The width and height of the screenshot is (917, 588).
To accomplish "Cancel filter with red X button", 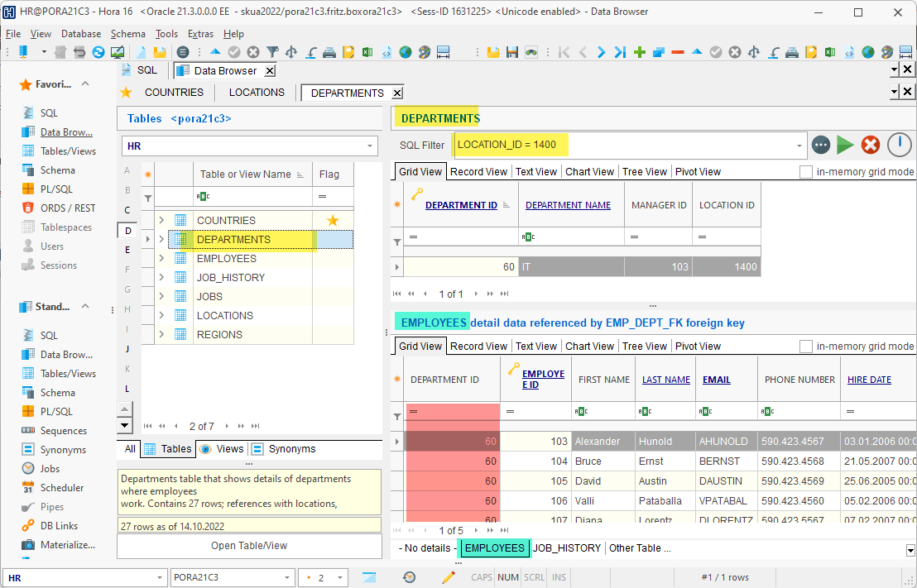I will [x=870, y=145].
